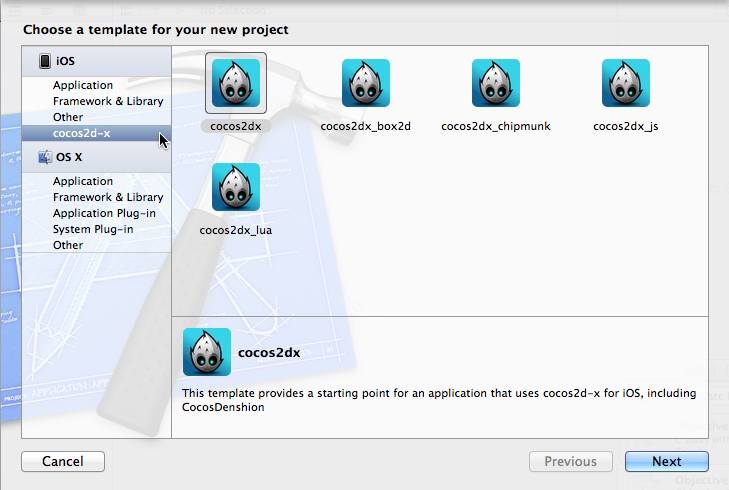Select the cocos2dx_box2d template icon
The image size is (729, 490).
pos(366,83)
